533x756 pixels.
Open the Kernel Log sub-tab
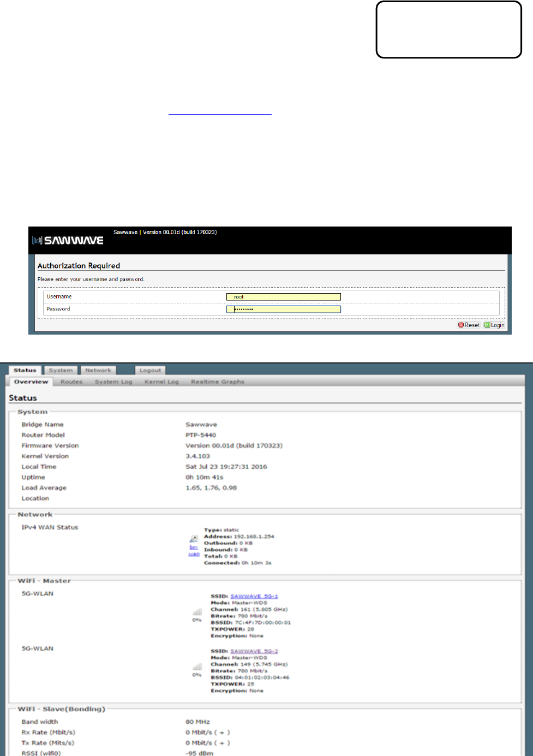[x=161, y=382]
